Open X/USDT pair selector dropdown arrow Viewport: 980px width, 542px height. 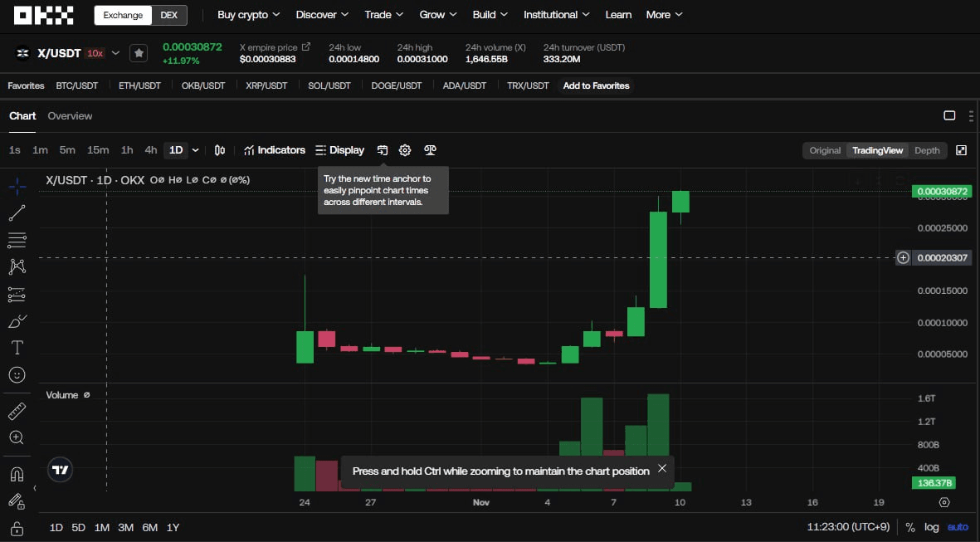(x=115, y=53)
